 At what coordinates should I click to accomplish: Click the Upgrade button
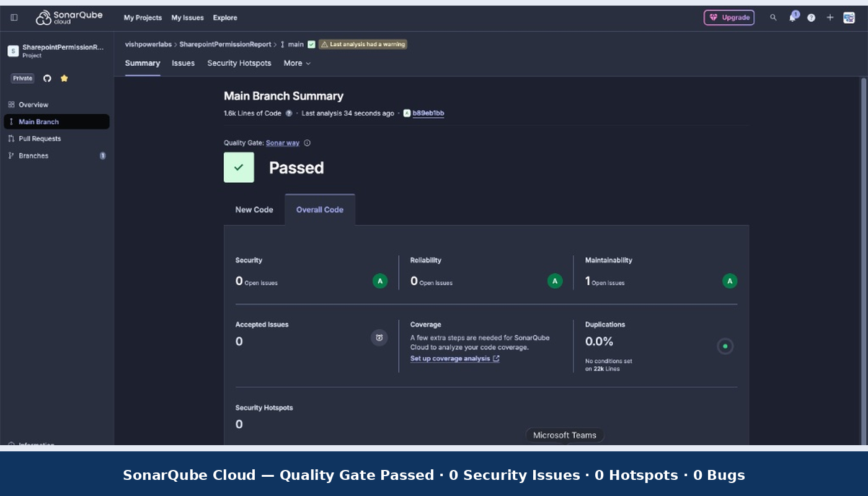(729, 17)
